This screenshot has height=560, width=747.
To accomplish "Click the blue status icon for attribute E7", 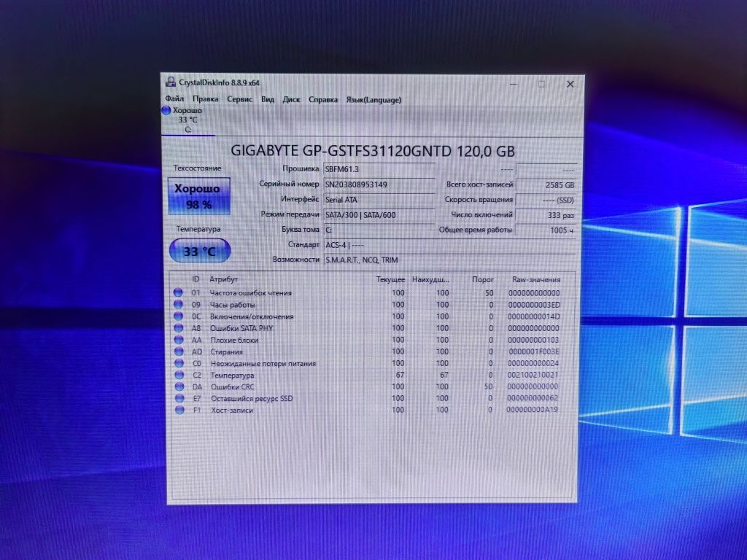I will click(179, 398).
